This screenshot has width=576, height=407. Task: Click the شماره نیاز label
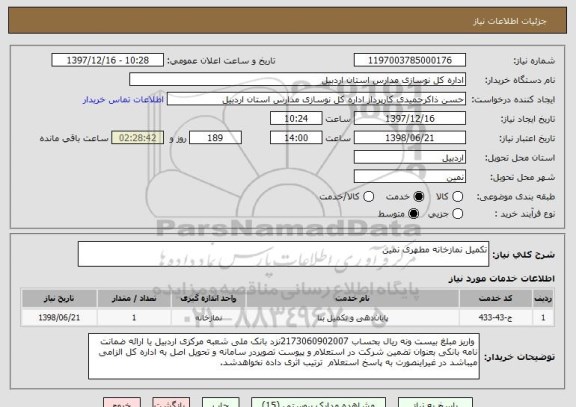click(534, 61)
